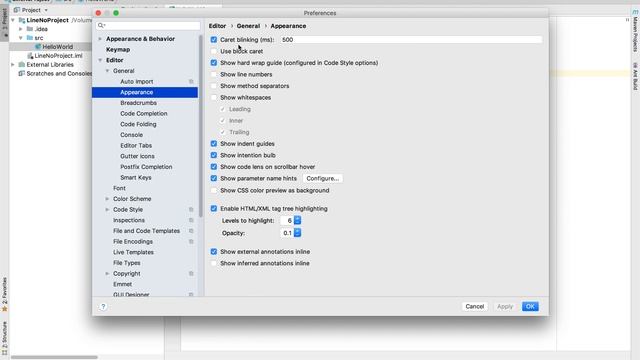
Task: Select Font settings page
Action: point(119,188)
